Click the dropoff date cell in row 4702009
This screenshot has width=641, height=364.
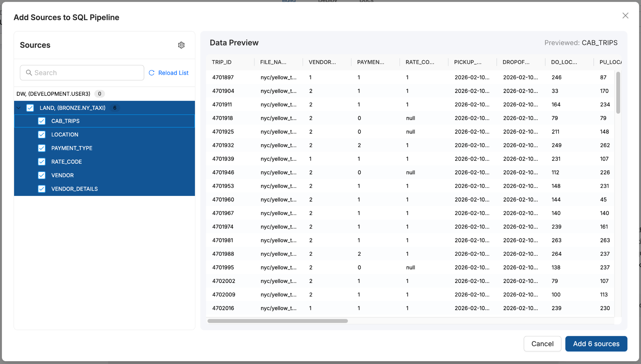[x=520, y=295]
